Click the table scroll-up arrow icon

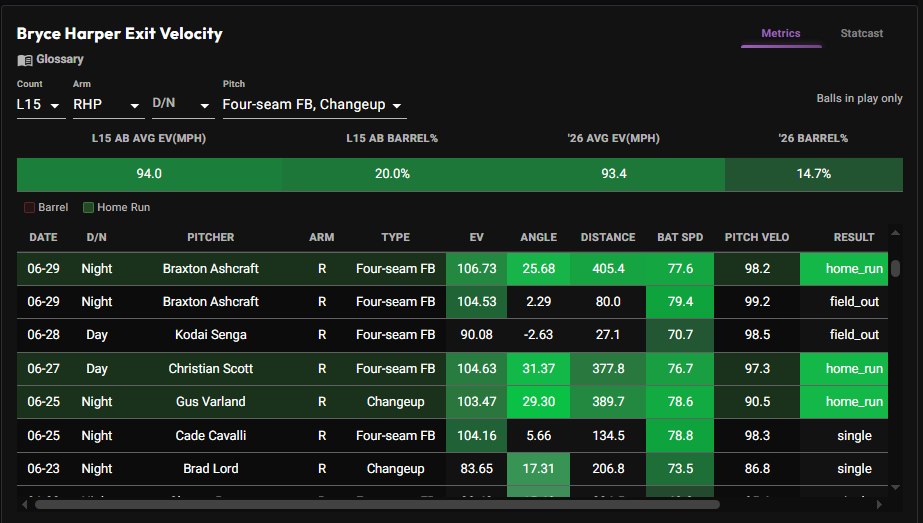pos(895,233)
